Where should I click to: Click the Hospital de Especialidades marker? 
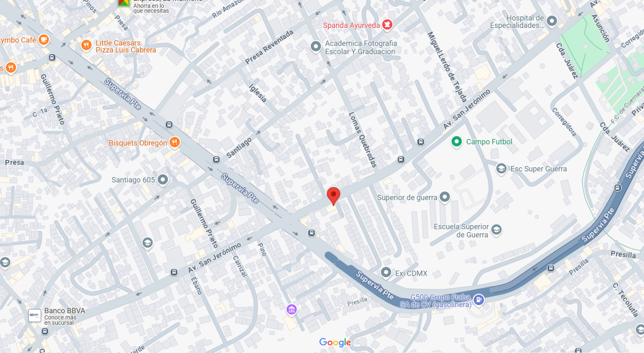click(x=552, y=21)
